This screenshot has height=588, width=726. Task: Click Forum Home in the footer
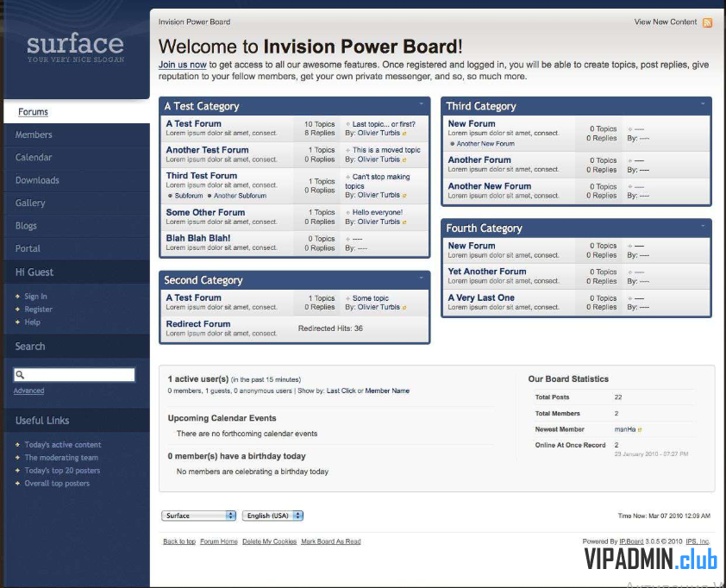[218, 541]
